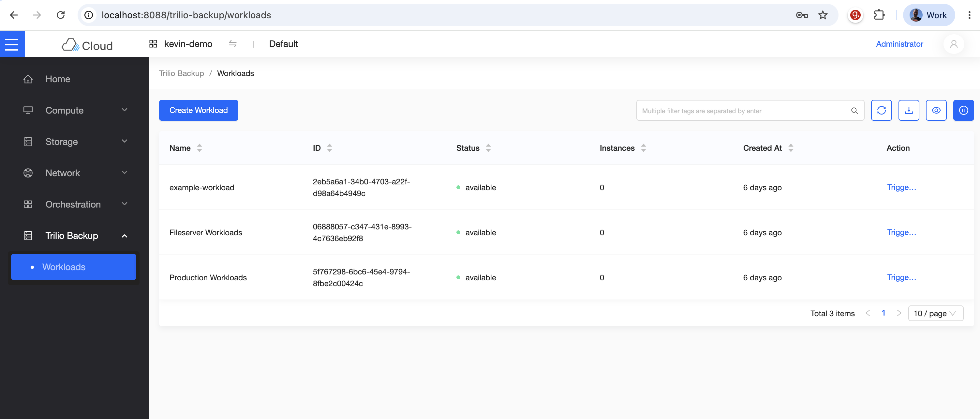Viewport: 980px width, 419px height.
Task: Select Workloads in the sidebar
Action: click(74, 267)
